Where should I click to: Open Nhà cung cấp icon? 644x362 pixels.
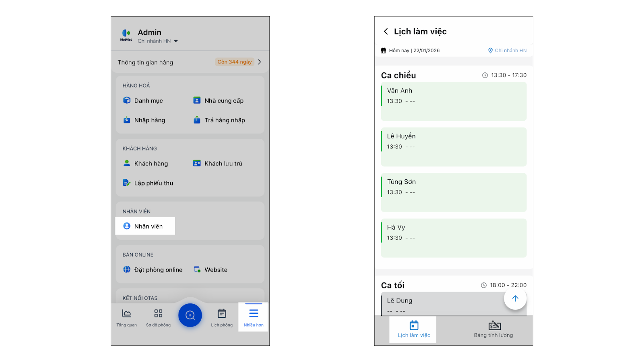197,100
